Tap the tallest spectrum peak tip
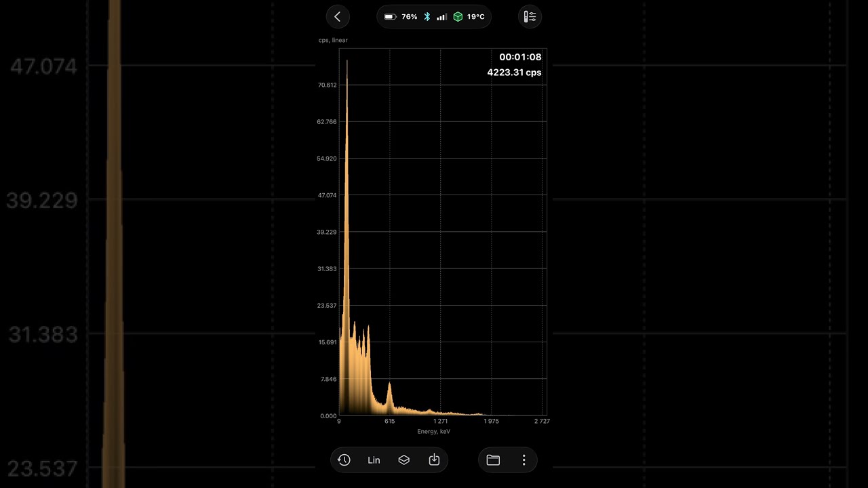868x488 pixels. point(347,62)
